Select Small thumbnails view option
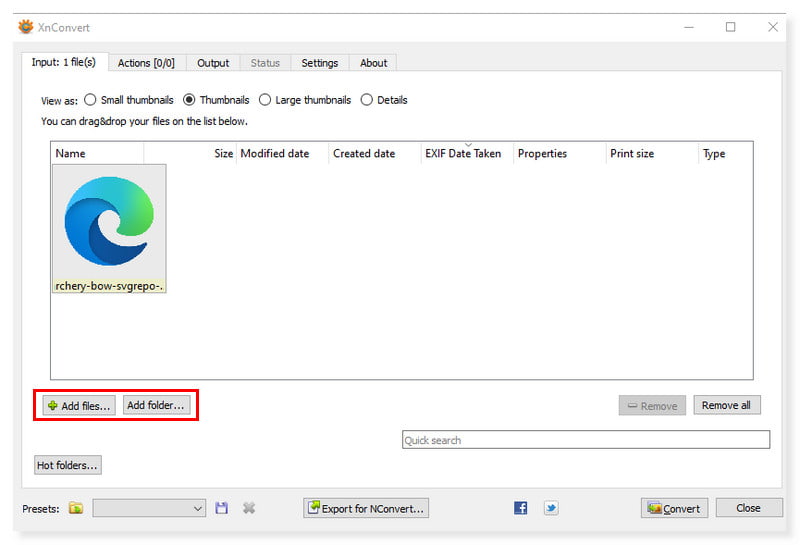Viewport: 800px width, 545px height. pos(90,100)
